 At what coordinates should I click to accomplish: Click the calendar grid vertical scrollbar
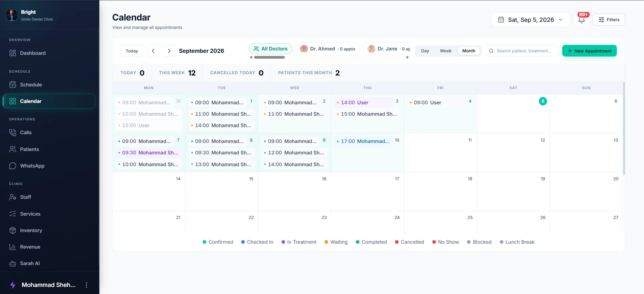click(x=624, y=128)
